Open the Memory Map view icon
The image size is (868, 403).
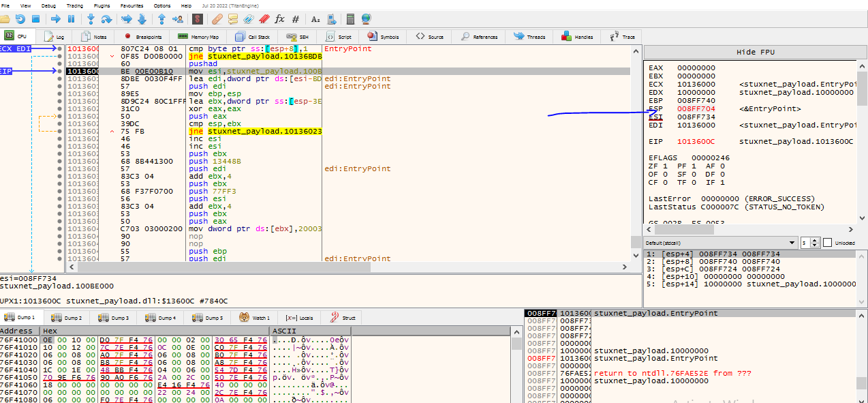pyautogui.click(x=198, y=36)
